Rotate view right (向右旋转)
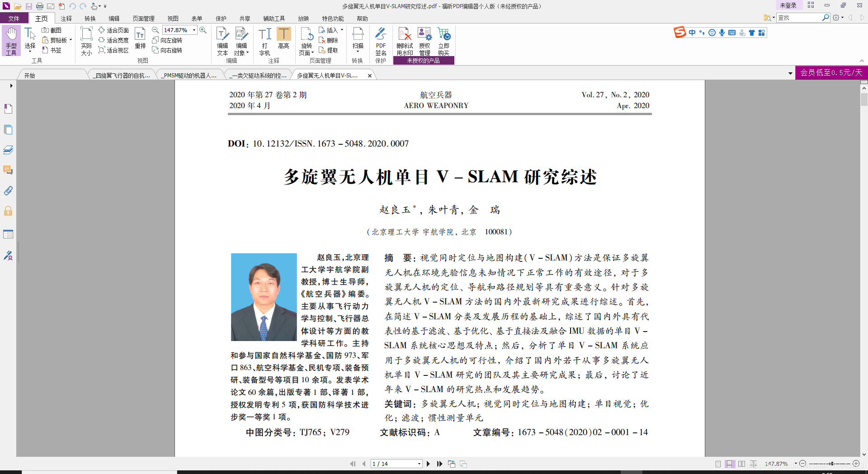Image resolution: width=868 pixels, height=474 pixels. point(167,50)
